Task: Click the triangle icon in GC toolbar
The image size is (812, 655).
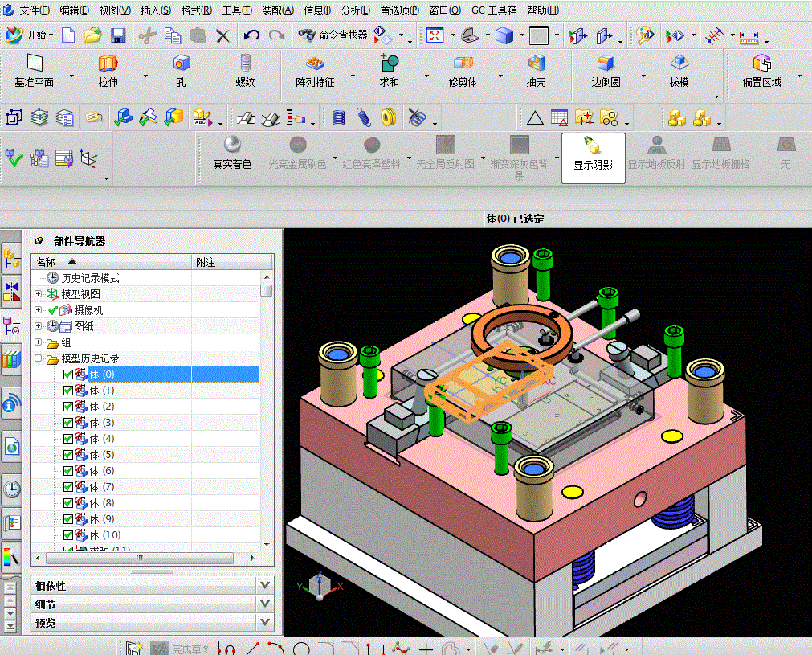Action: (x=535, y=118)
